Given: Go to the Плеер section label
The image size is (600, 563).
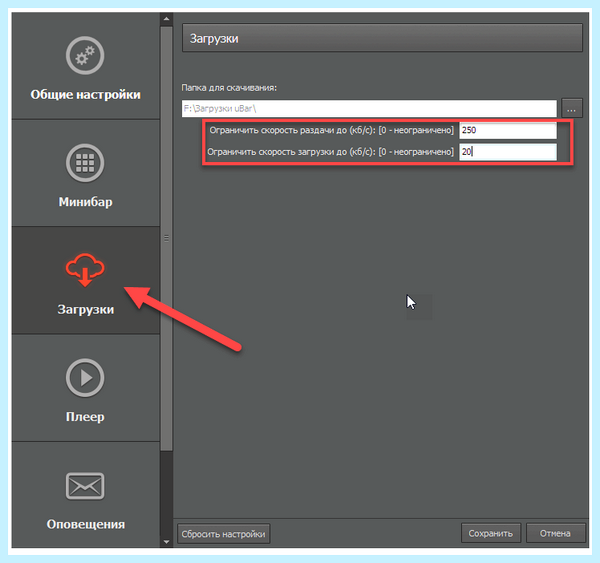Looking at the screenshot, I should point(85,417).
